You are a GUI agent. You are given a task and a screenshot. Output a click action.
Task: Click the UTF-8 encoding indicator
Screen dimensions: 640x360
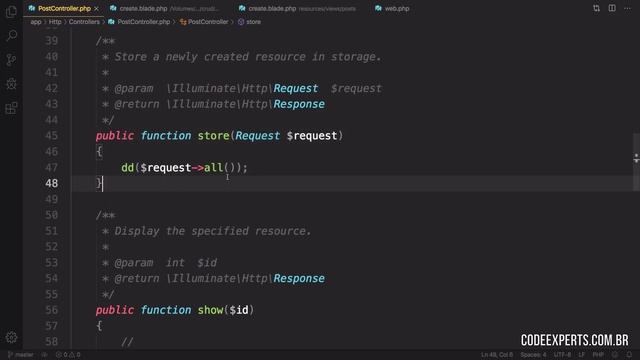pyautogui.click(x=562, y=355)
